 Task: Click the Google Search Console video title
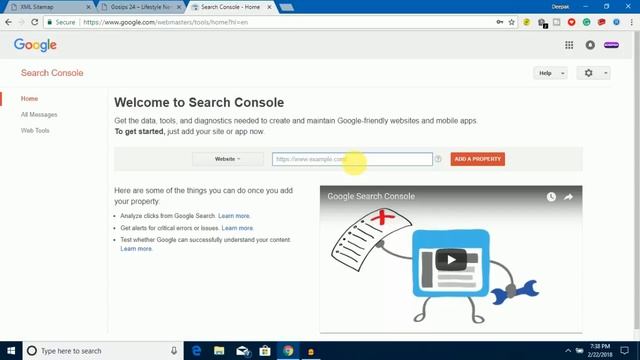pyautogui.click(x=371, y=196)
